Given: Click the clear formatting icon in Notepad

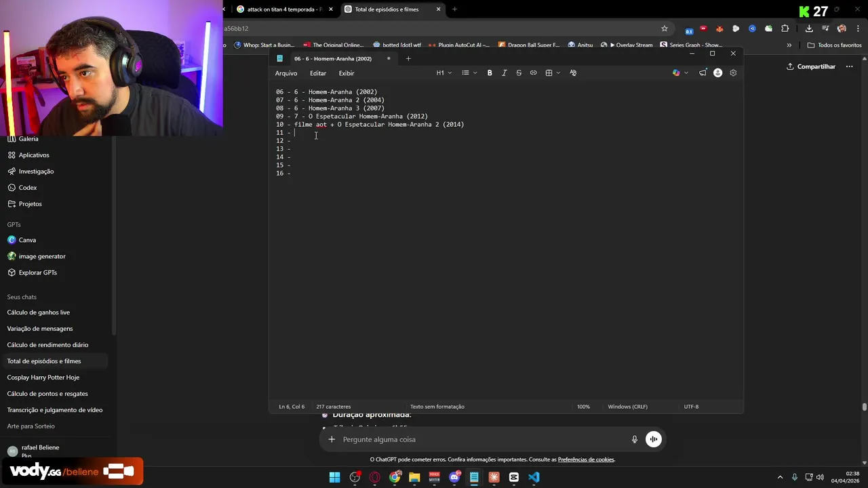Looking at the screenshot, I should pyautogui.click(x=573, y=73).
